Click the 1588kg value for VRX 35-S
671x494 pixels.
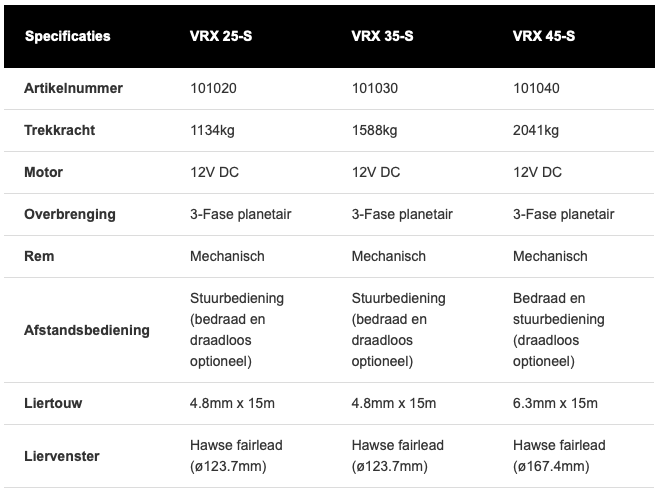point(375,130)
